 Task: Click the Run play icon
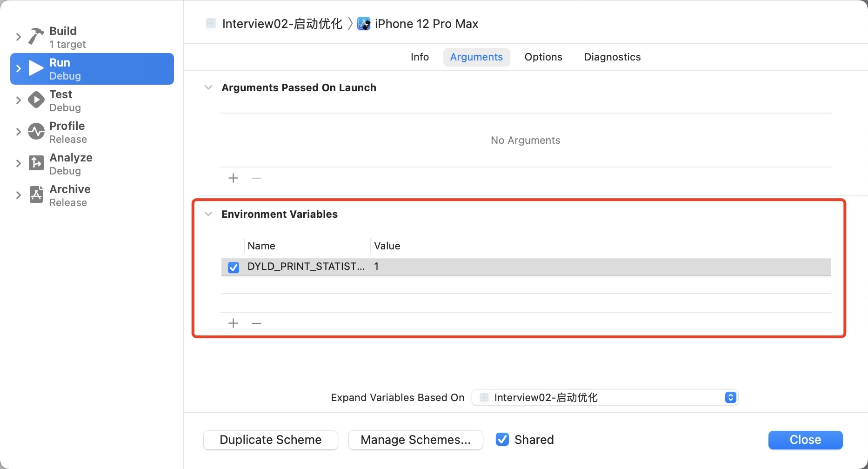(x=36, y=68)
